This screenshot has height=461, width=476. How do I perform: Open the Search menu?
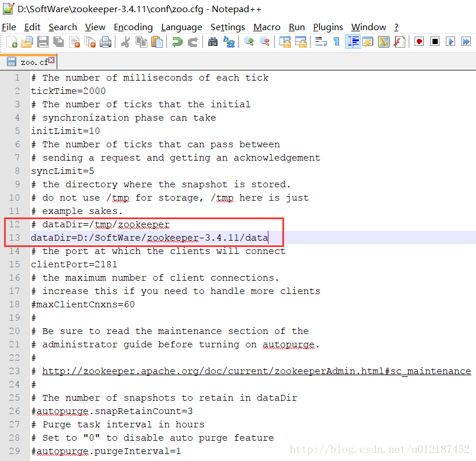click(63, 27)
